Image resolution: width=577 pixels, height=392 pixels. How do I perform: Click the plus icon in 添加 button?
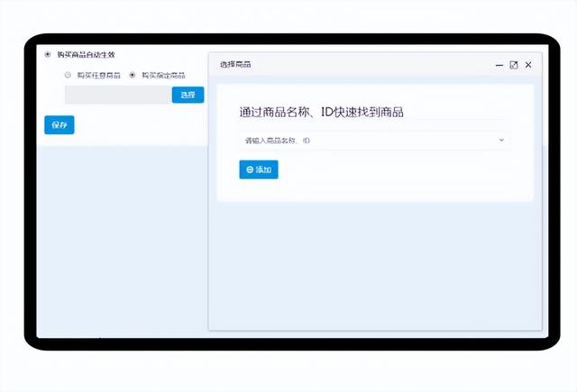coord(250,169)
